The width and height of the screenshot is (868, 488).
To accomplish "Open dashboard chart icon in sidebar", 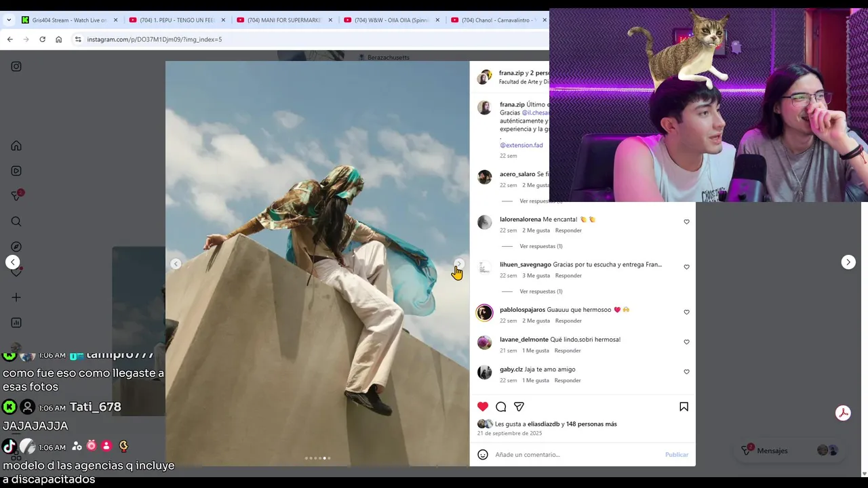I will point(16,323).
